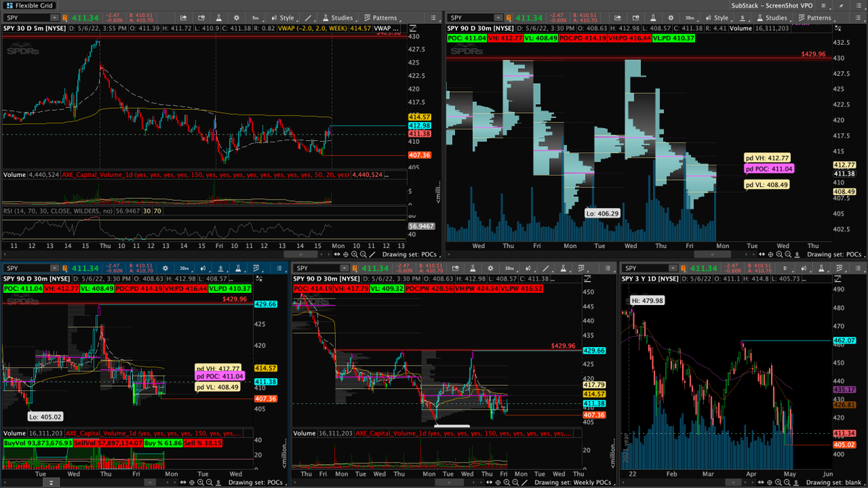Click 407.36 red price bubble on 5m chart axis
Image resolution: width=868 pixels, height=488 pixels.
[420, 155]
